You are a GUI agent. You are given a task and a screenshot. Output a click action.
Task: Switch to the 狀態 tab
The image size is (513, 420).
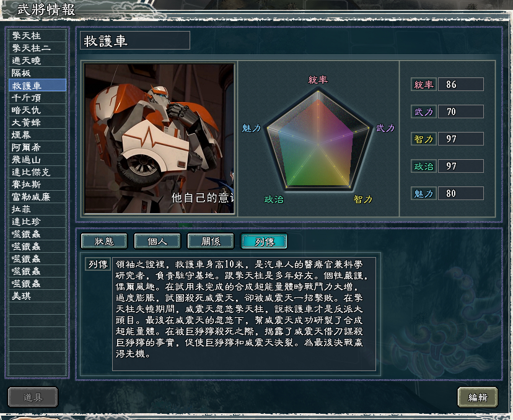104,242
